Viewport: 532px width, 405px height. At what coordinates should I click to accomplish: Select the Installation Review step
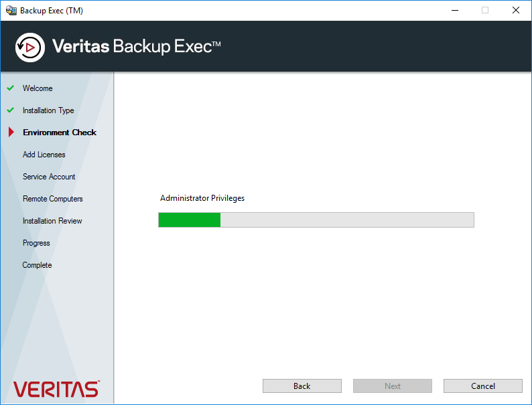pos(52,221)
